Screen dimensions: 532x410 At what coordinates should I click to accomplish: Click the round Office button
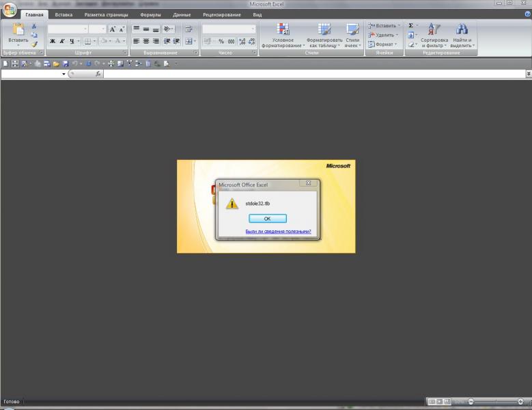10,11
